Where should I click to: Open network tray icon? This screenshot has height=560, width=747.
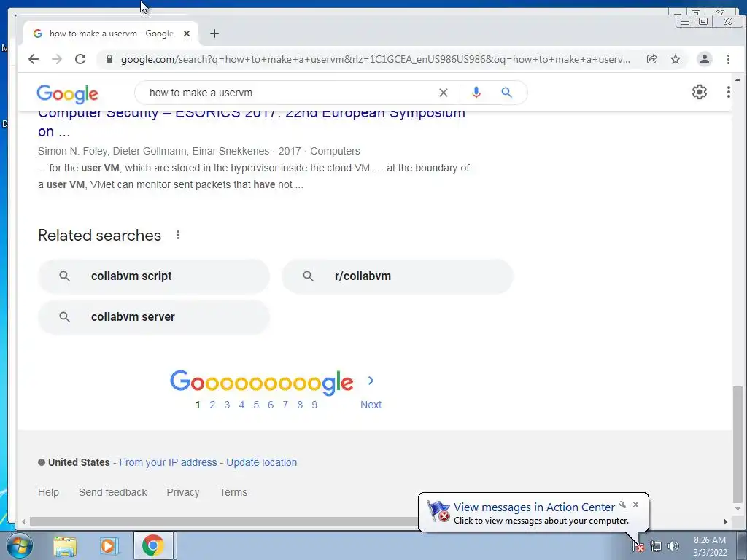(656, 546)
